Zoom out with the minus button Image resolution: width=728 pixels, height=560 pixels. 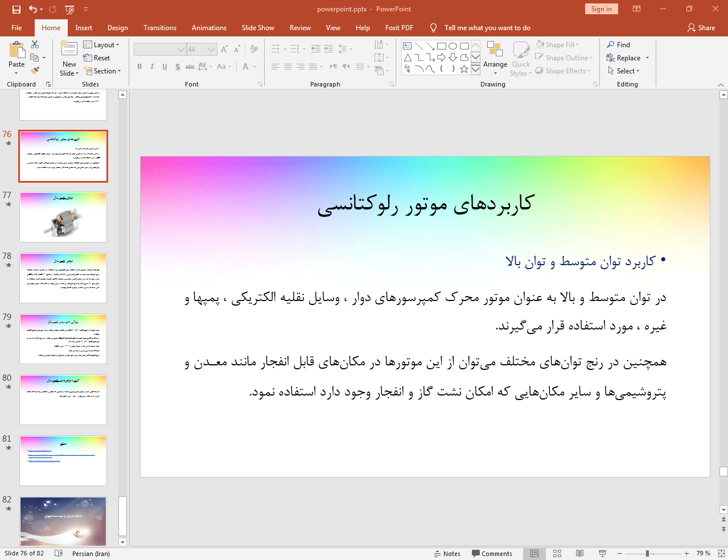[620, 553]
